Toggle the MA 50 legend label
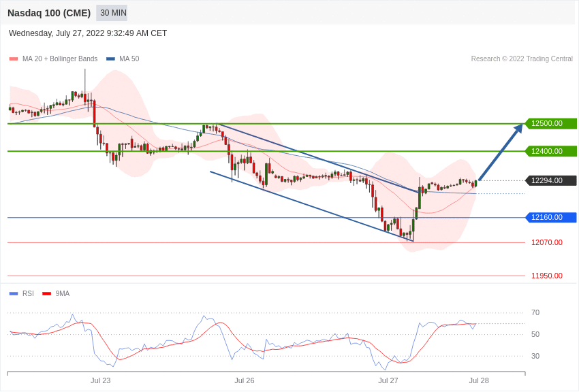Viewport: 579px width, 392px height. [x=129, y=59]
